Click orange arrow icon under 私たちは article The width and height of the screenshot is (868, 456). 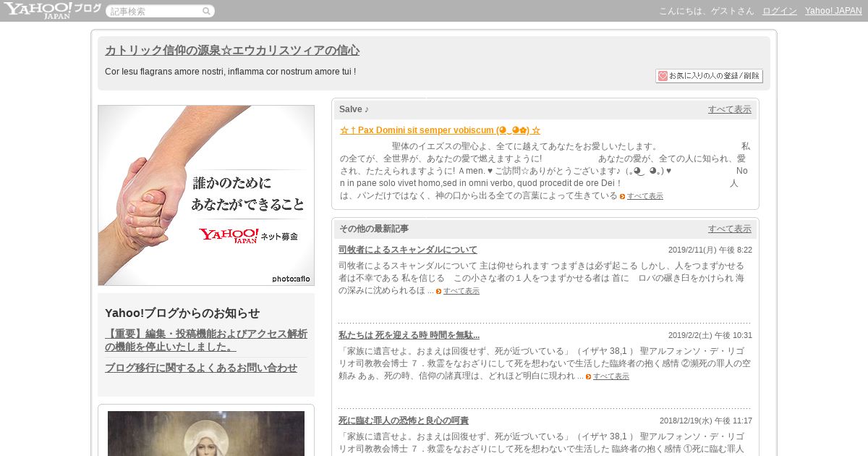tap(588, 376)
